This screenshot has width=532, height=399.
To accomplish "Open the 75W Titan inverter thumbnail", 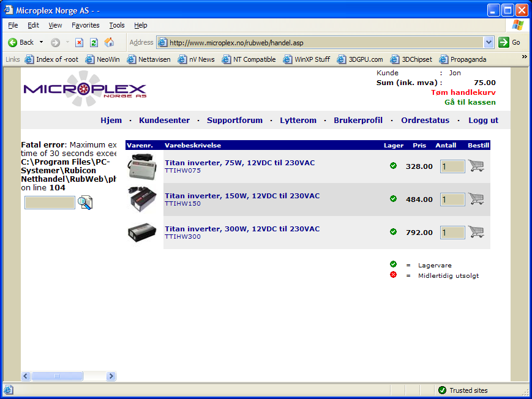I will 142,166.
